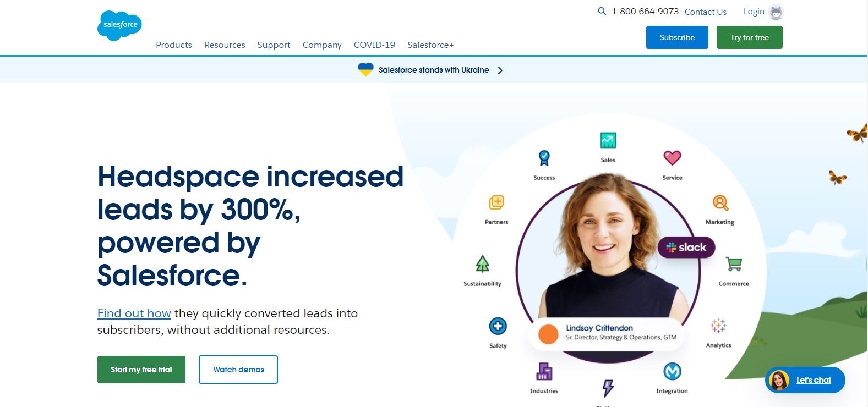The height and width of the screenshot is (407, 868).
Task: Click Start my free trial button
Action: (141, 370)
